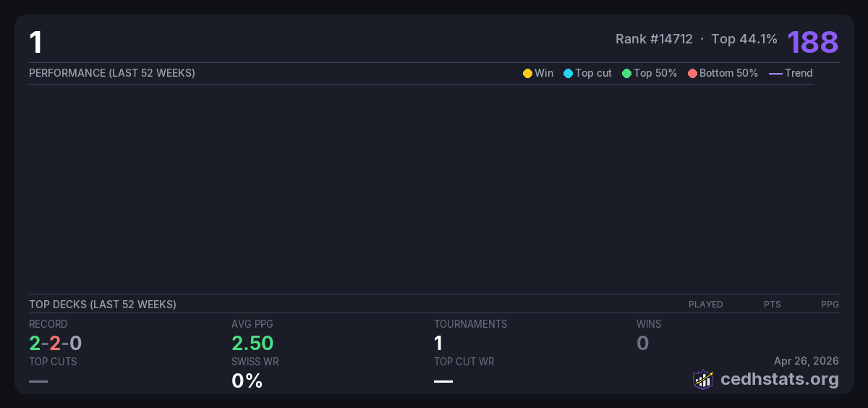Click the cedhstats logo icon
Image resolution: width=868 pixels, height=408 pixels.
pyautogui.click(x=702, y=379)
